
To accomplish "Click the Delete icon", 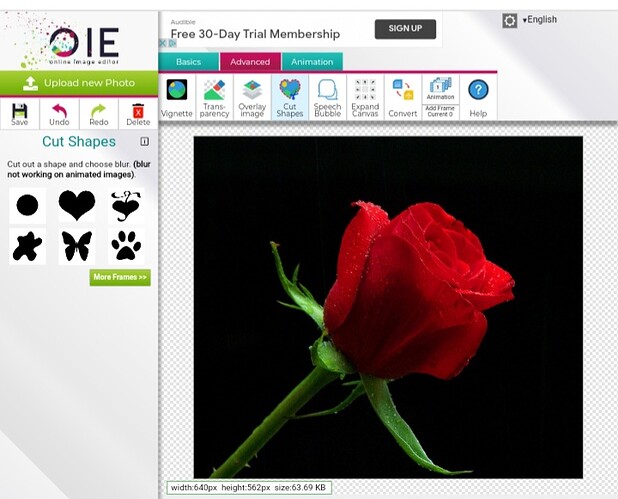I will point(138,113).
